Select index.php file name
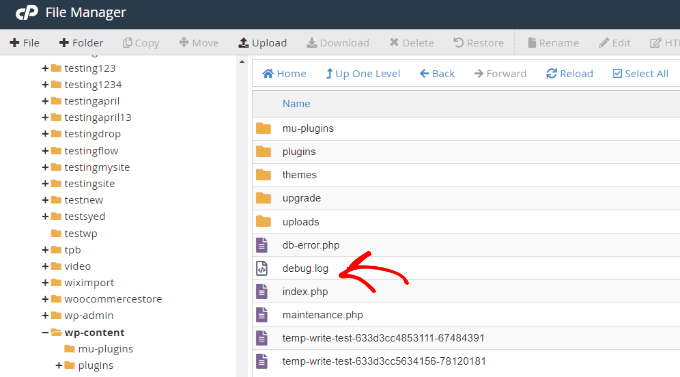Viewport: 680px width, 377px height. click(305, 292)
